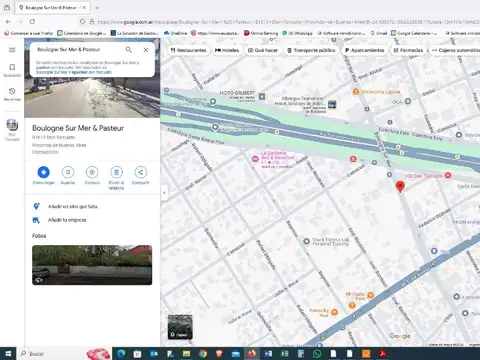Viewport: 480px width, 360px height.
Task: Clear the search box with X
Action: [146, 50]
